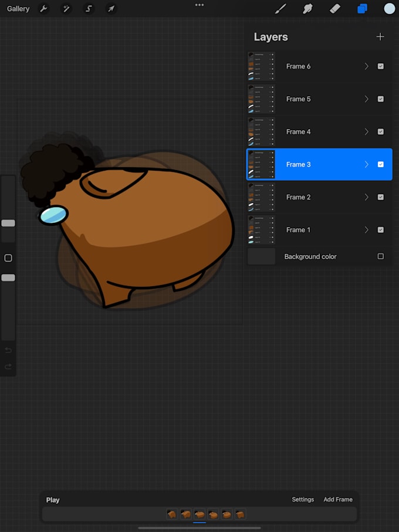Return to the Gallery
This screenshot has height=532, width=399.
tap(18, 9)
